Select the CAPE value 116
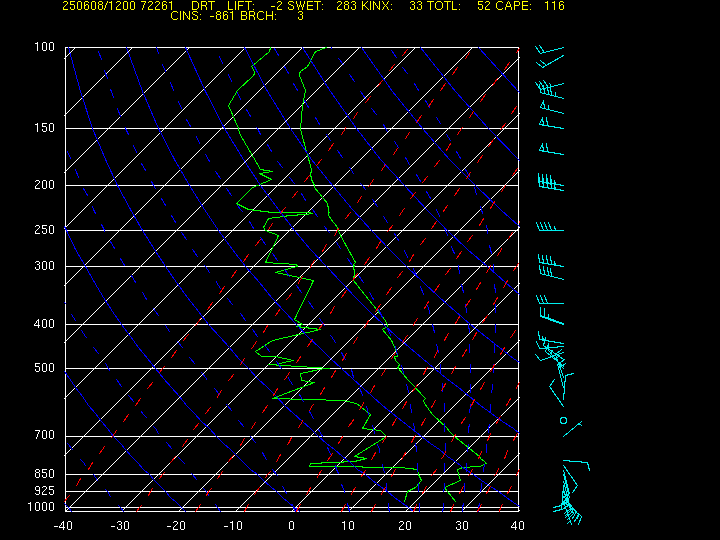The image size is (720, 540). 555,6
